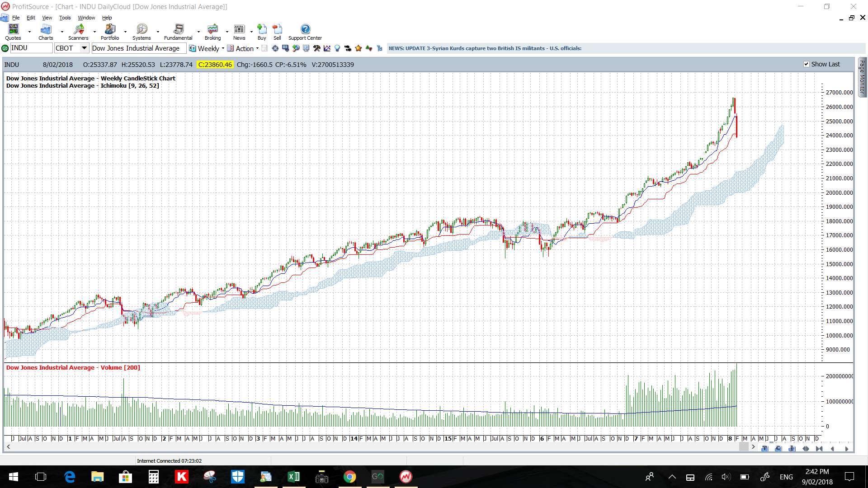Click the Sell icon
The height and width of the screenshot is (488, 868).
point(277,32)
